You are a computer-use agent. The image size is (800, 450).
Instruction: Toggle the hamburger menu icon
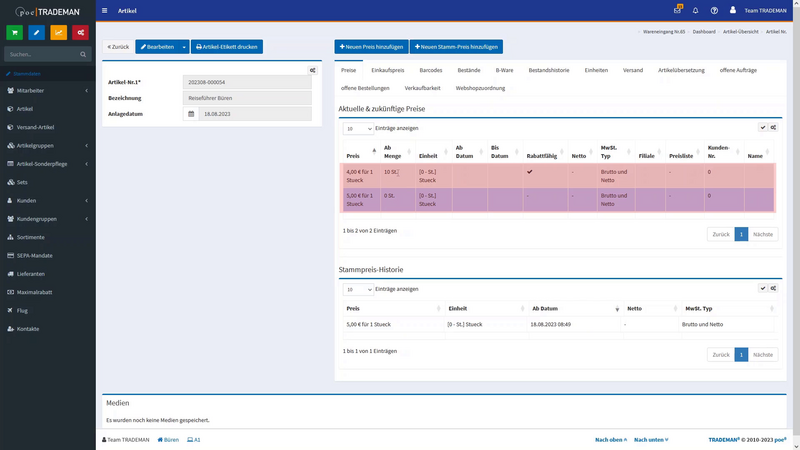point(105,10)
